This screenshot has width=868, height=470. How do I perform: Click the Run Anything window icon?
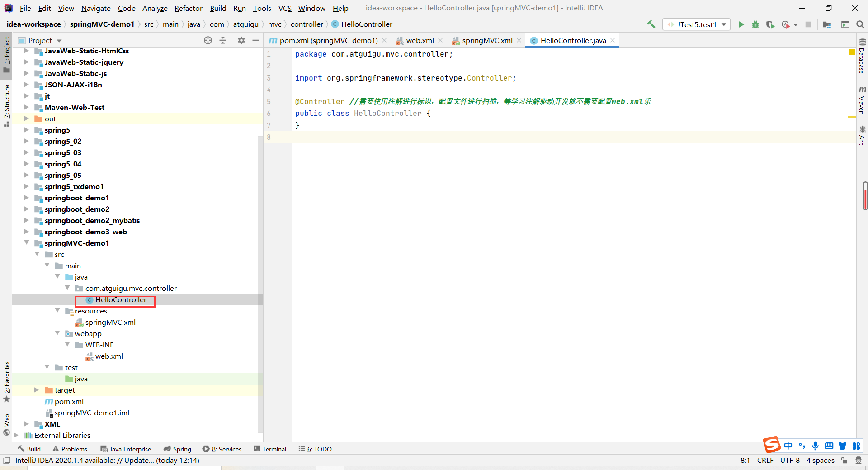845,24
